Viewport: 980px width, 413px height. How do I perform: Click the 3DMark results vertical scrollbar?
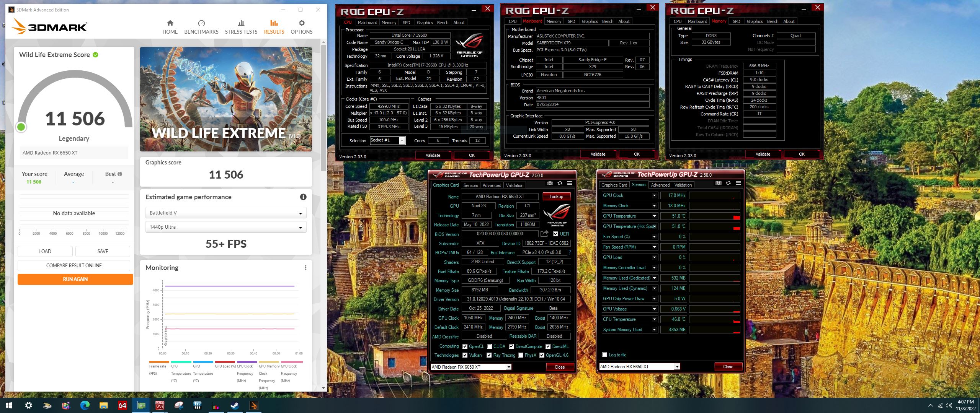click(x=323, y=109)
